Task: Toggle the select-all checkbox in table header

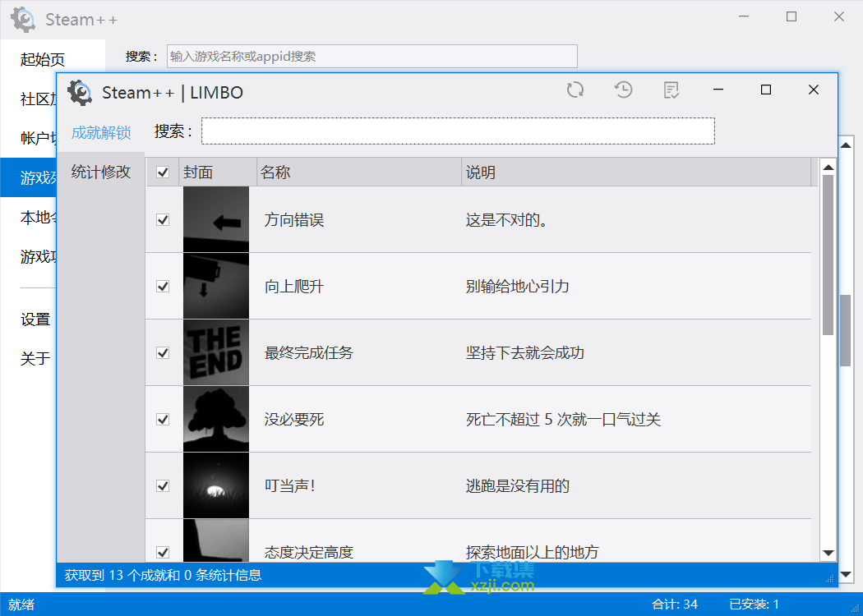Action: click(x=163, y=172)
